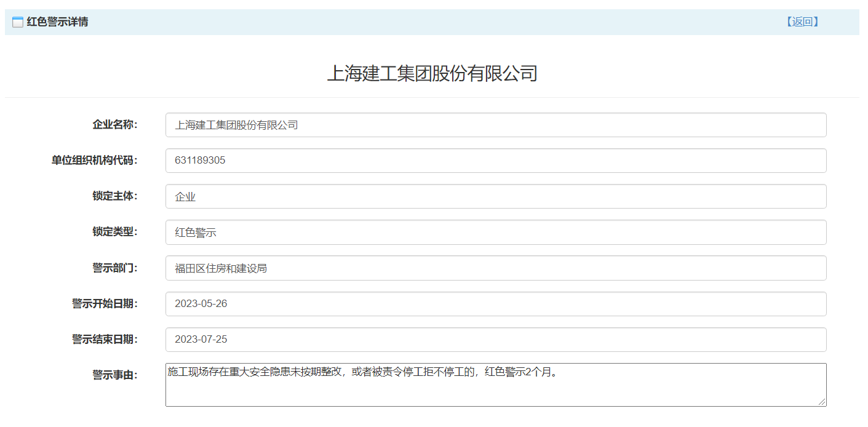This screenshot has height=427, width=868.
Task: Click the 警示部门 label
Action: tap(115, 268)
